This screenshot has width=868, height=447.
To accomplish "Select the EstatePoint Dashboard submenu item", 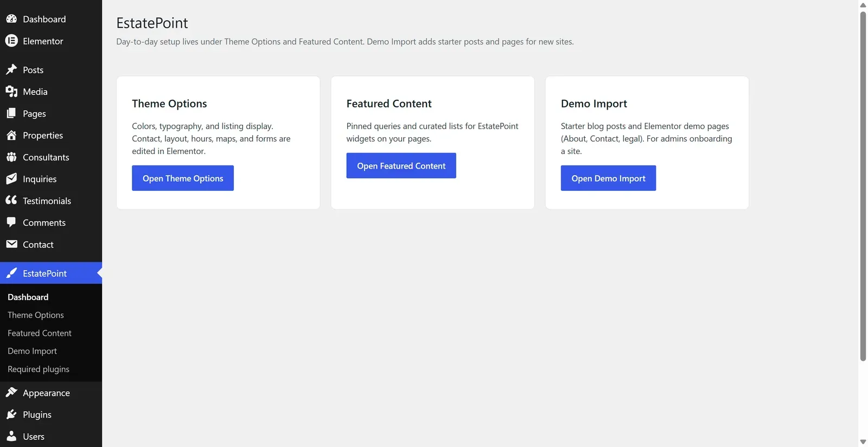I will [28, 297].
